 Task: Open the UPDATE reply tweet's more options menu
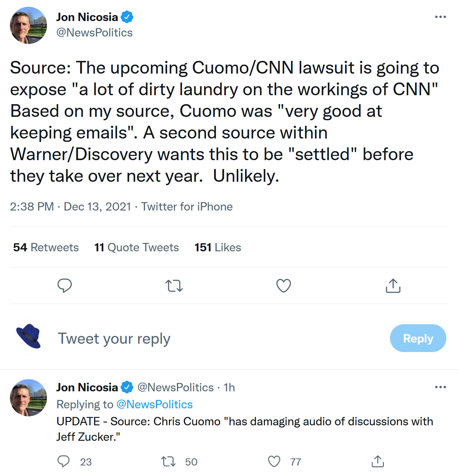pyautogui.click(x=440, y=387)
